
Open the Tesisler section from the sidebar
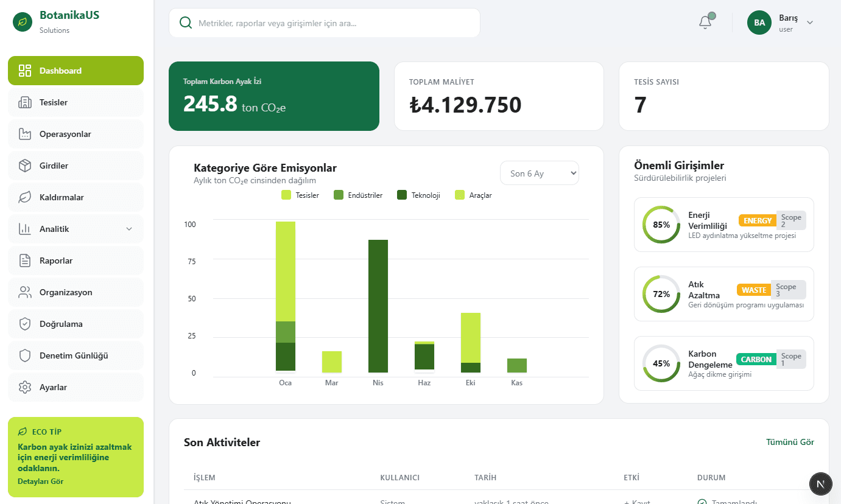coord(52,102)
